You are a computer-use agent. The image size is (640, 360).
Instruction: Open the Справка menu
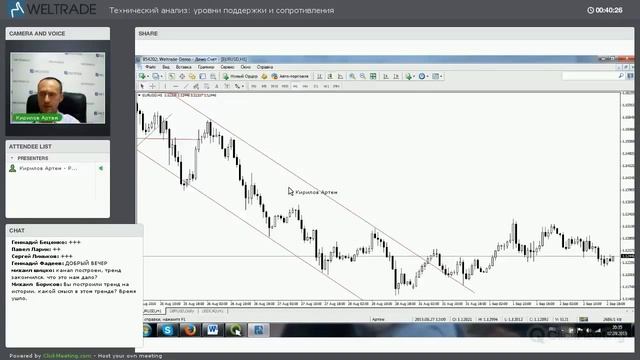[x=265, y=67]
